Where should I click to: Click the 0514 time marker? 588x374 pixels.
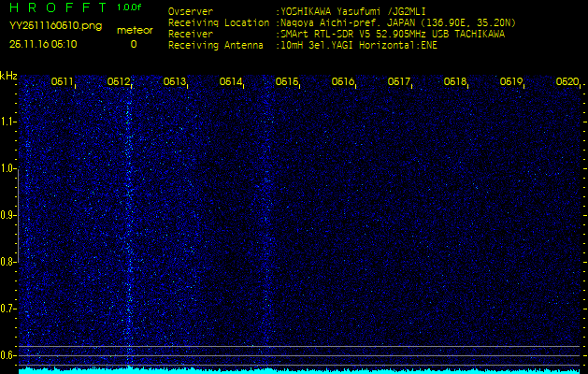coord(230,81)
